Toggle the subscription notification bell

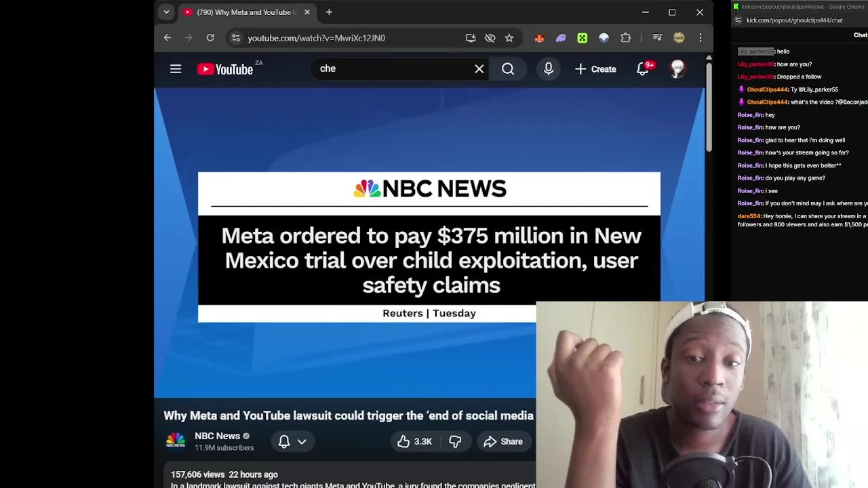click(x=284, y=441)
